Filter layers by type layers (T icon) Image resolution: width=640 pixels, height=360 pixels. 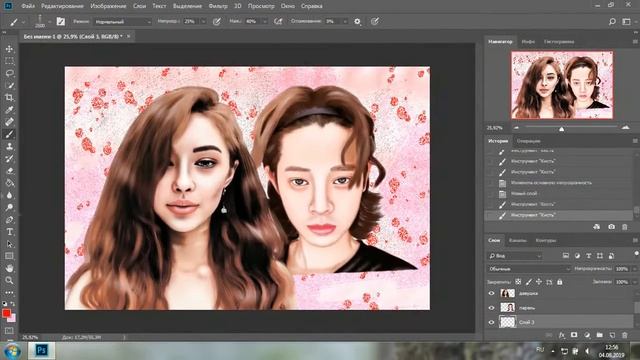coord(588,256)
